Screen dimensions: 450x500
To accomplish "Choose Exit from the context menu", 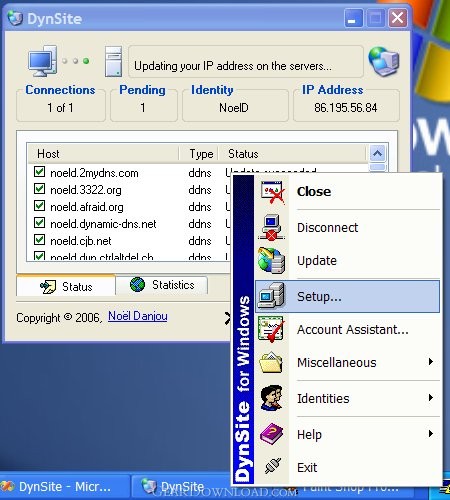I will (348, 467).
